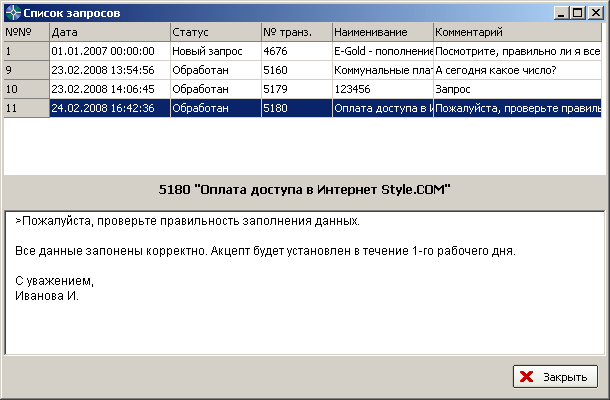The height and width of the screenshot is (400, 610).
Task: Click the №№ column header
Action: click(x=25, y=32)
